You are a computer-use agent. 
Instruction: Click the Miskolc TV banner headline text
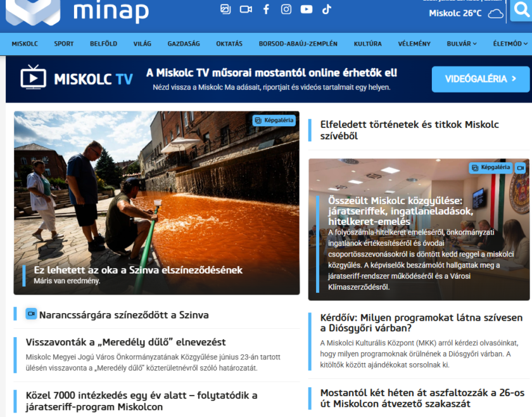click(272, 73)
